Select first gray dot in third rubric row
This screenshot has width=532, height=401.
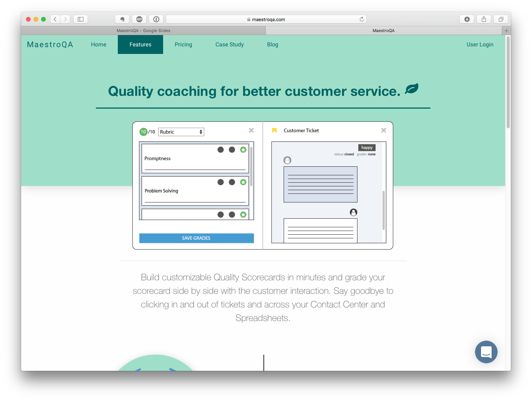221,215
